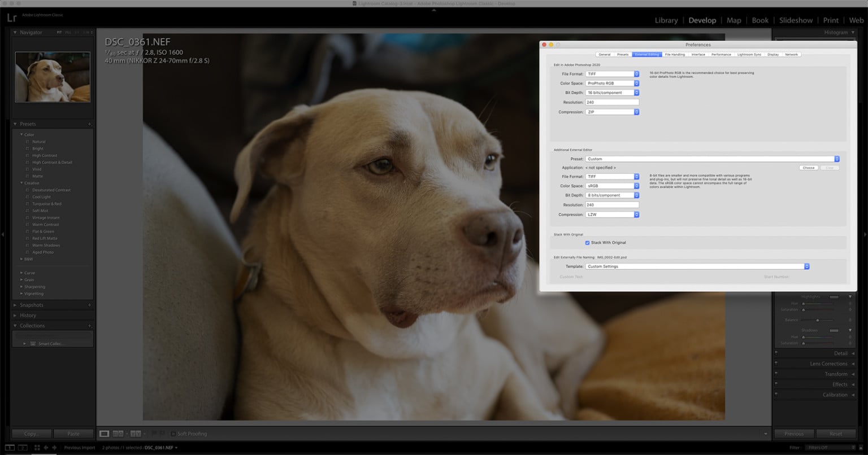Toggle the Transform panel switch
The image size is (868, 455).
[776, 374]
